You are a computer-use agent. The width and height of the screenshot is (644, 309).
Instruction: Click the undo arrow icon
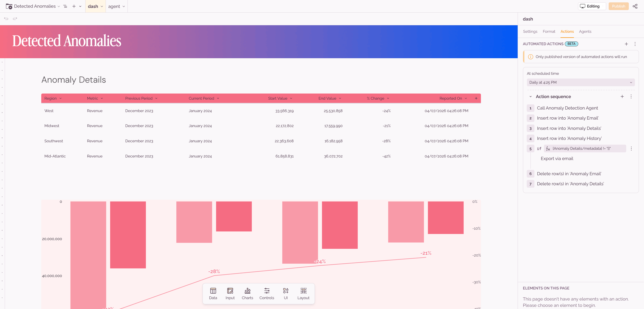6,19
